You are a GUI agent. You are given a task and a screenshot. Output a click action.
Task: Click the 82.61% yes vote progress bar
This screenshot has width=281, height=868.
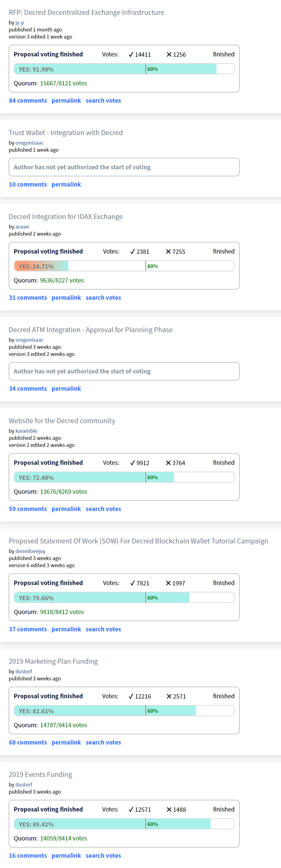pos(124,711)
